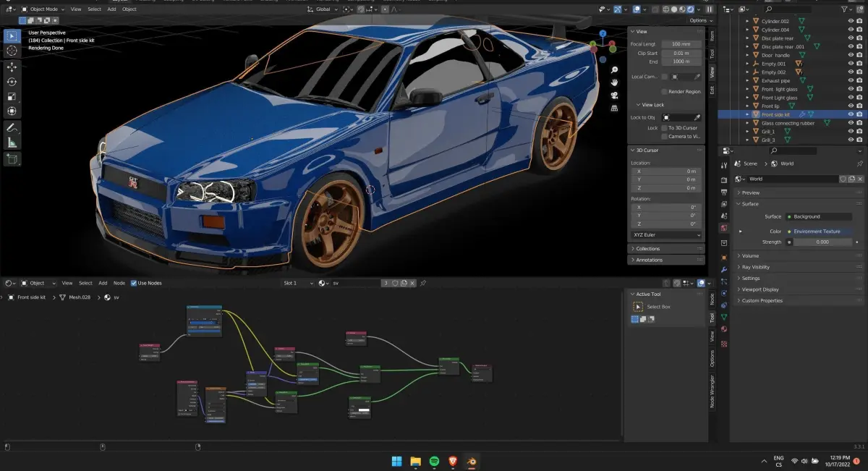Select the Select Box tool in viewport toolbar
The height and width of the screenshot is (471, 868).
[12, 35]
